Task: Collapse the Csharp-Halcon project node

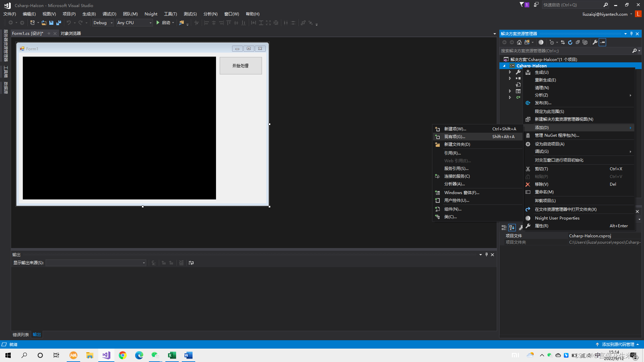Action: point(504,66)
